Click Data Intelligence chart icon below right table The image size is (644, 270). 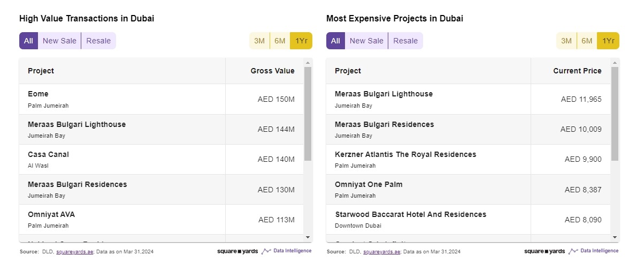coord(573,251)
